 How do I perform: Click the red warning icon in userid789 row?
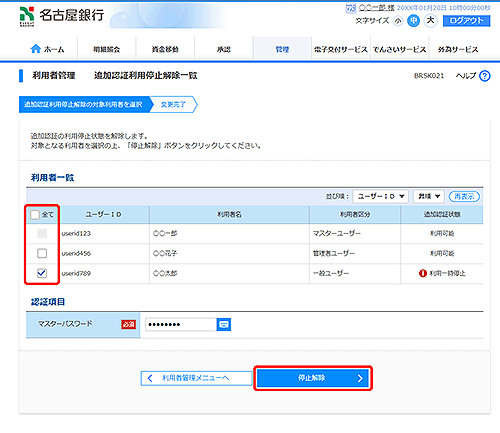pyautogui.click(x=423, y=273)
